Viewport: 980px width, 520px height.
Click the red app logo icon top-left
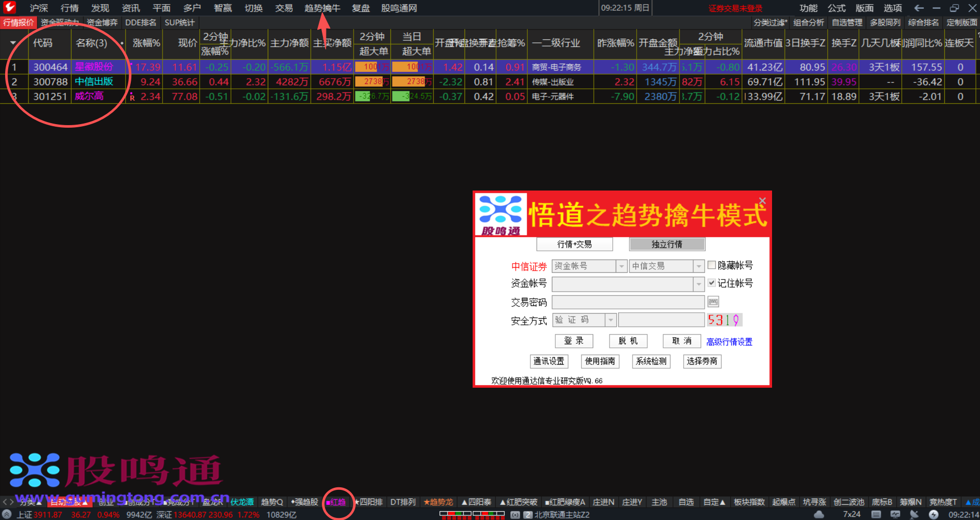tap(9, 7)
